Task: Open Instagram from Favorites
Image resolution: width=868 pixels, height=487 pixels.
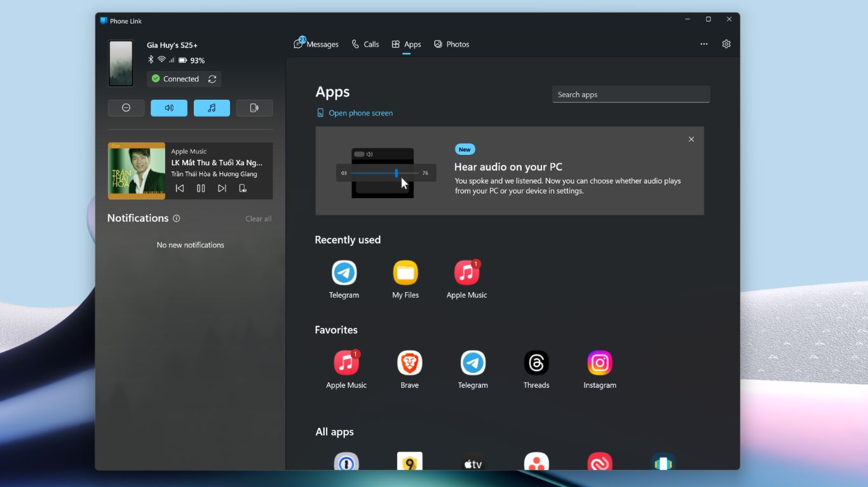Action: [599, 363]
